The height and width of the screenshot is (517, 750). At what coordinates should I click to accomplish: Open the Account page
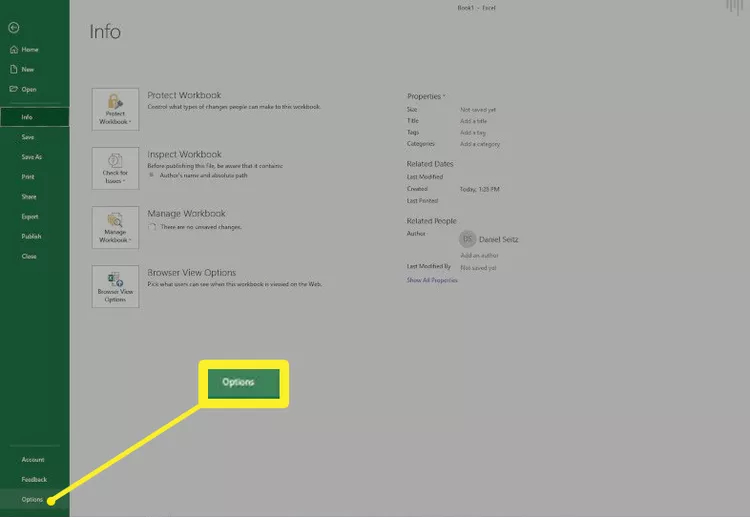(x=33, y=460)
